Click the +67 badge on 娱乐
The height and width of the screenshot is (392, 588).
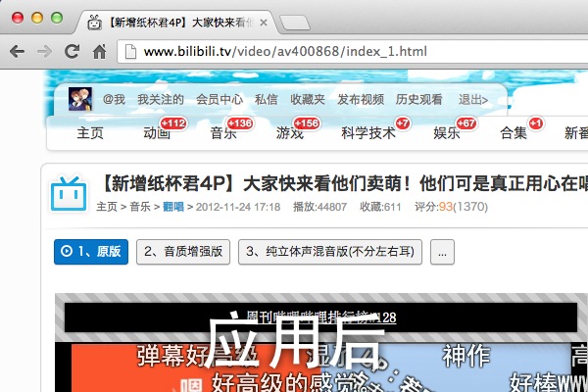coord(466,123)
